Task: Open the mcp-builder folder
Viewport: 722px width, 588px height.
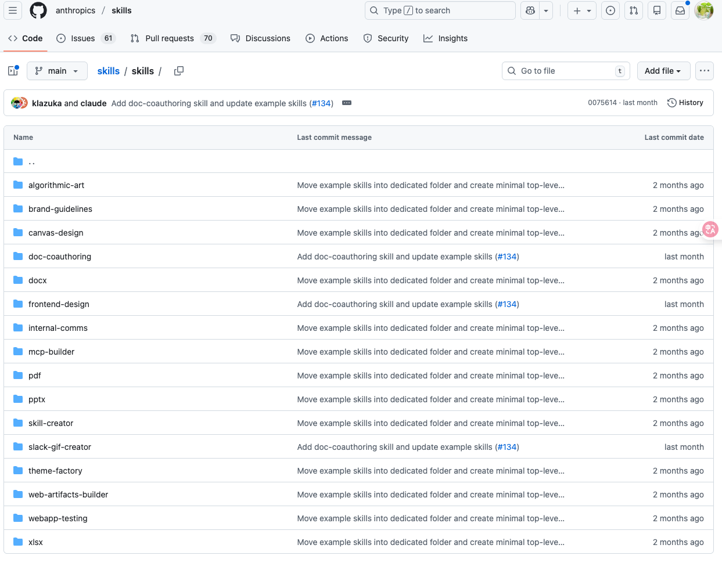Action: point(51,352)
